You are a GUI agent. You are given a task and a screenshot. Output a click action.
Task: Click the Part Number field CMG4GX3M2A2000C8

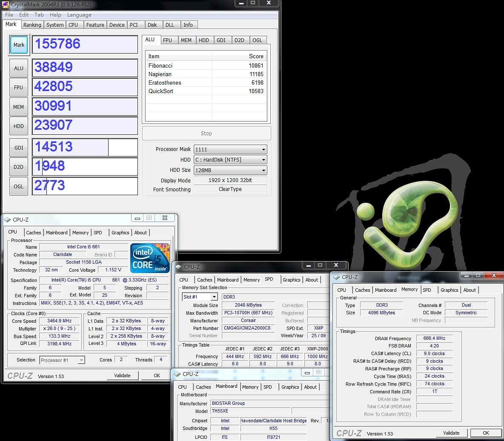tap(248, 328)
